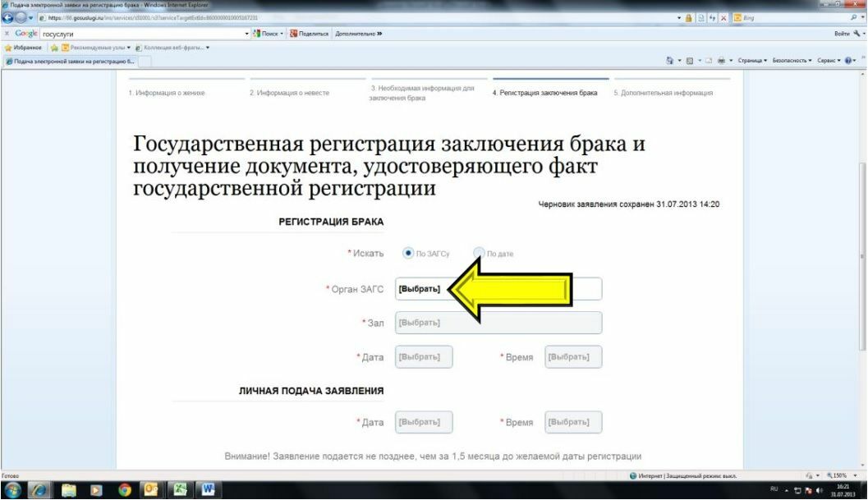The height and width of the screenshot is (500, 868).
Task: Click the Google logo on the toolbar
Action: coord(26,33)
